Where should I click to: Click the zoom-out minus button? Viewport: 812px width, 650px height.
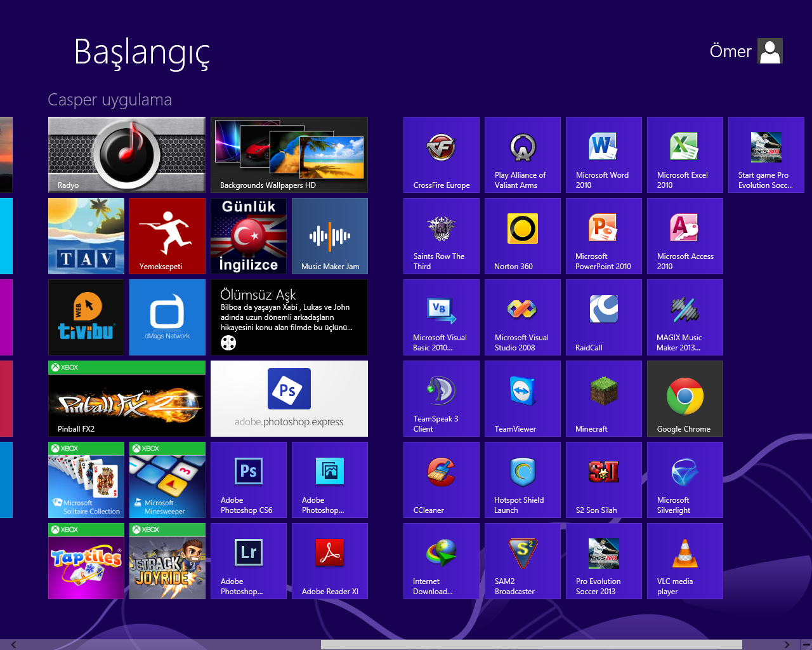(x=806, y=644)
